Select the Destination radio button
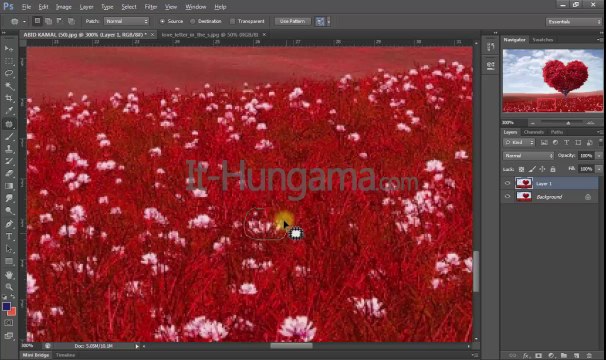 pyautogui.click(x=192, y=21)
